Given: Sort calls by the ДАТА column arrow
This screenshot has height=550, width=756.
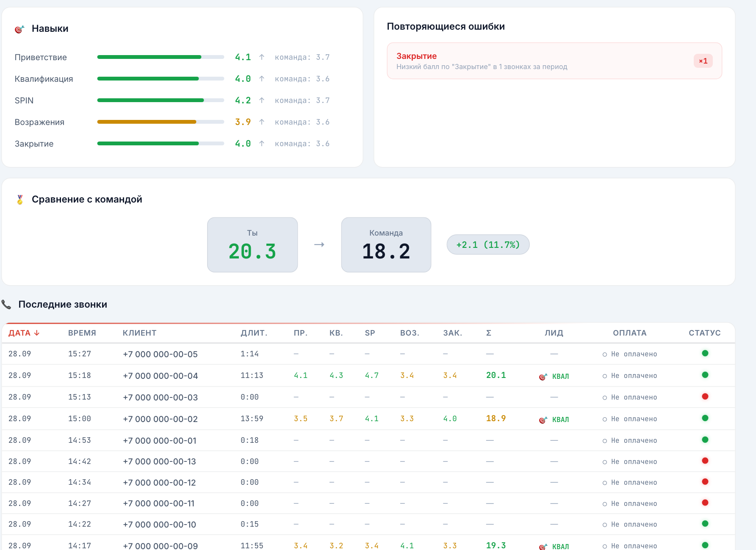Looking at the screenshot, I should coord(37,333).
